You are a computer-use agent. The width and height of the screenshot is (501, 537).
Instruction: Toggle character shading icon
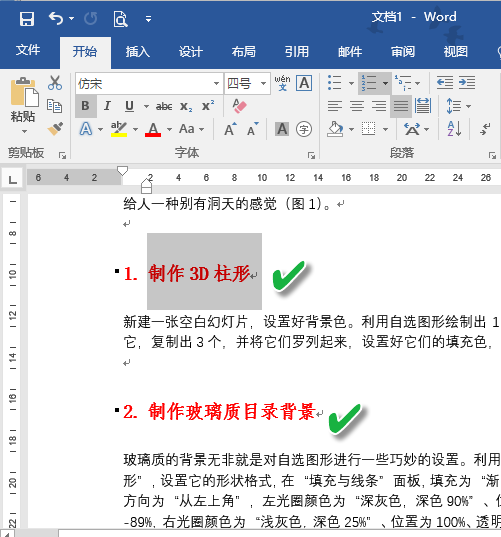click(x=282, y=129)
